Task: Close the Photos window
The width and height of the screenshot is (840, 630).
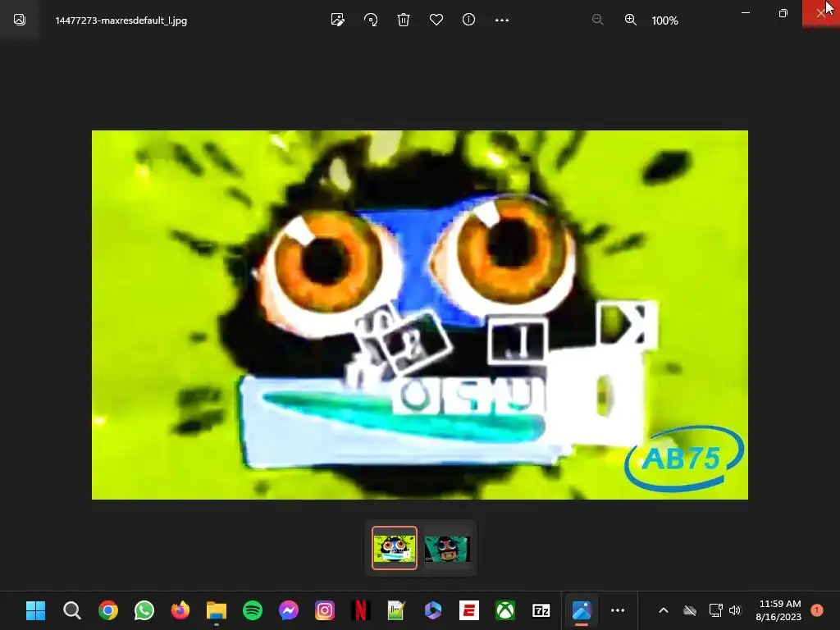Action: (820, 13)
